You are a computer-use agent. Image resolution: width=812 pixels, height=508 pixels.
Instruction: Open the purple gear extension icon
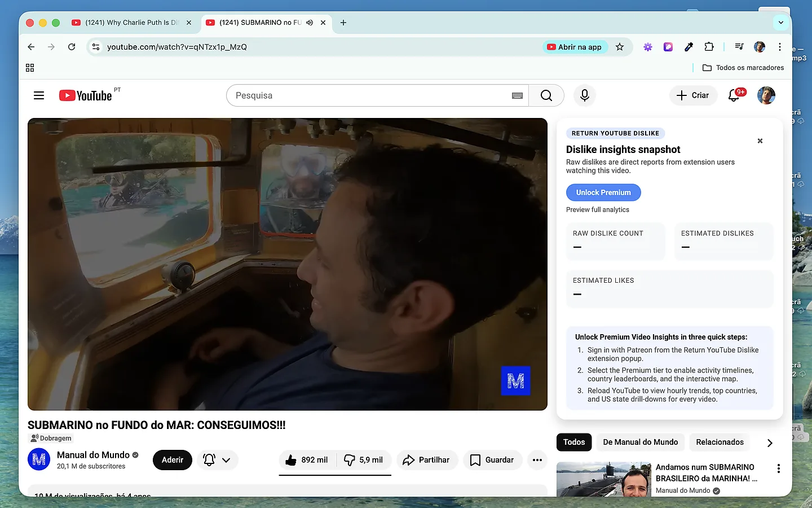point(648,47)
